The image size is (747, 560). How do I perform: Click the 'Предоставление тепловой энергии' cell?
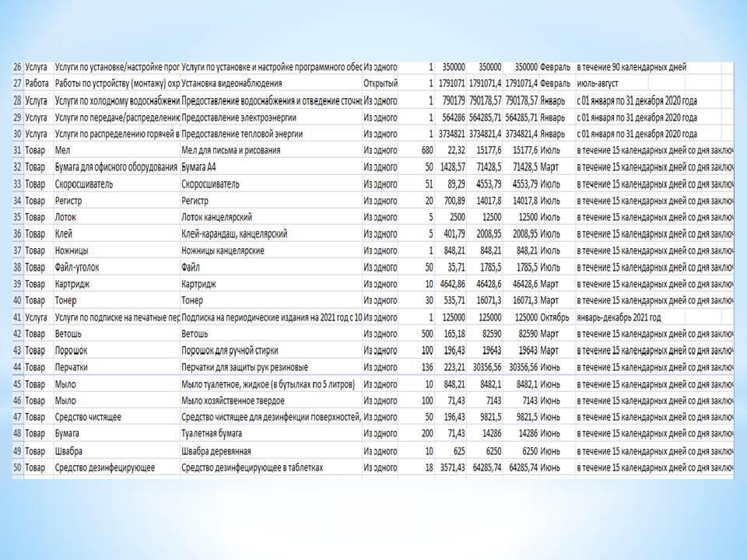tap(242, 134)
